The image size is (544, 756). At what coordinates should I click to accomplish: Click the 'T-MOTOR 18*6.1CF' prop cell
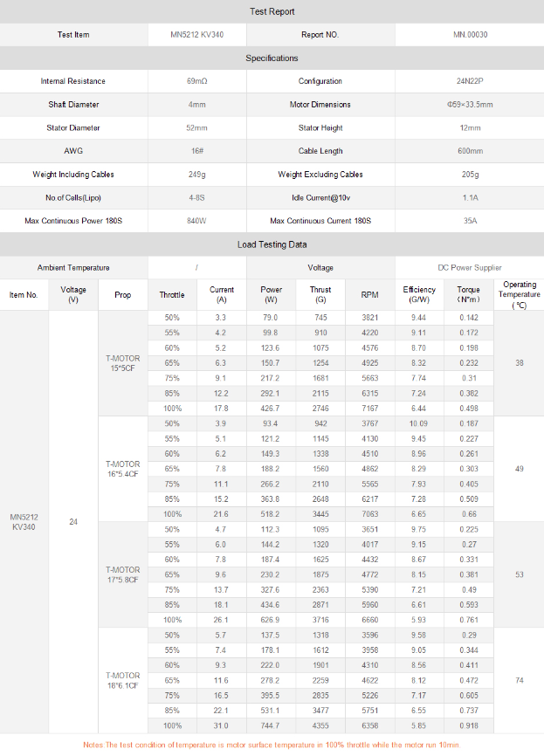coord(123,680)
